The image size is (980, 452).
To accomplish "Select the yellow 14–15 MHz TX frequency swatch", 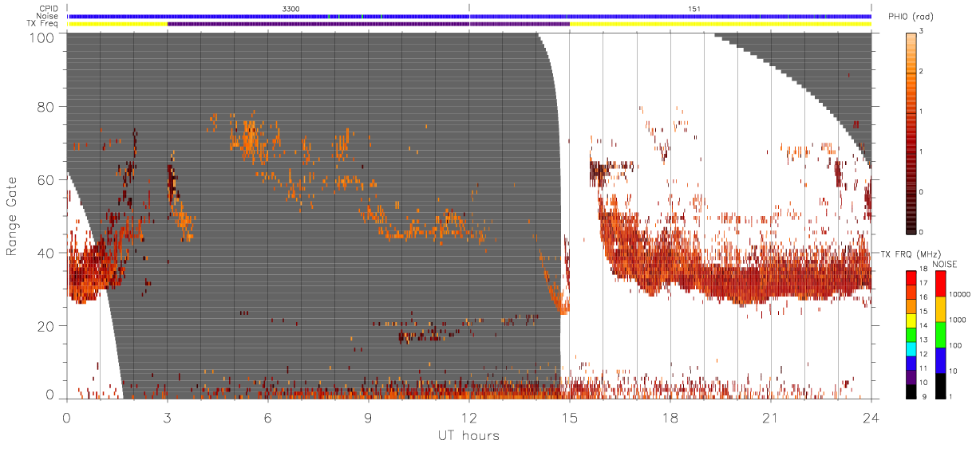I will pos(911,320).
